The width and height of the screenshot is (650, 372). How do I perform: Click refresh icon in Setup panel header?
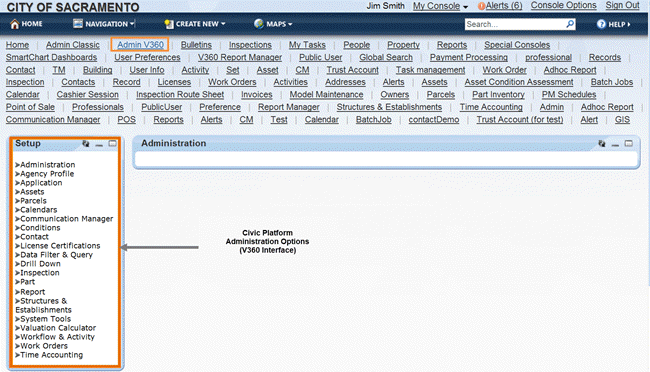[x=86, y=143]
